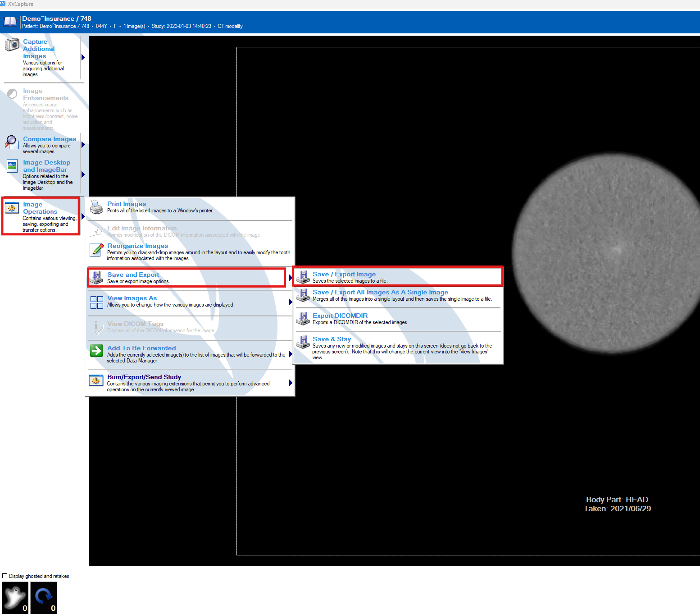Click the Compare Images magnifier icon
Image resolution: width=700 pixels, height=614 pixels.
coord(11,142)
